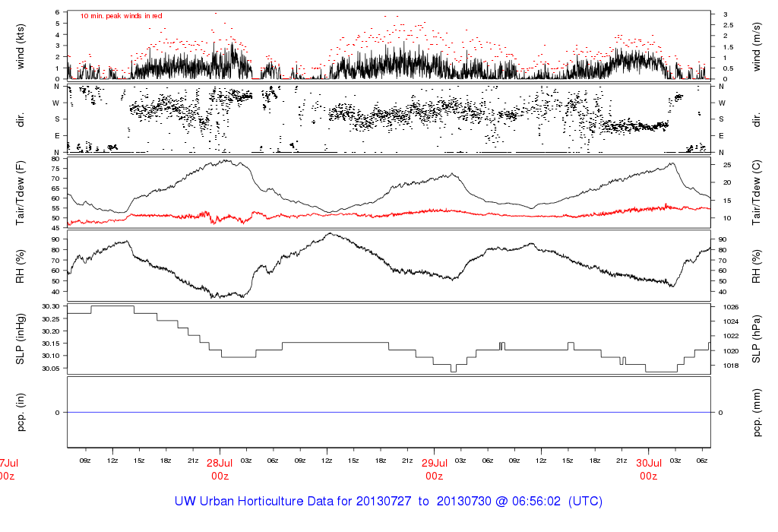Click the '6' tick on wind knots axis
The width and height of the screenshot is (778, 532).
(x=58, y=12)
